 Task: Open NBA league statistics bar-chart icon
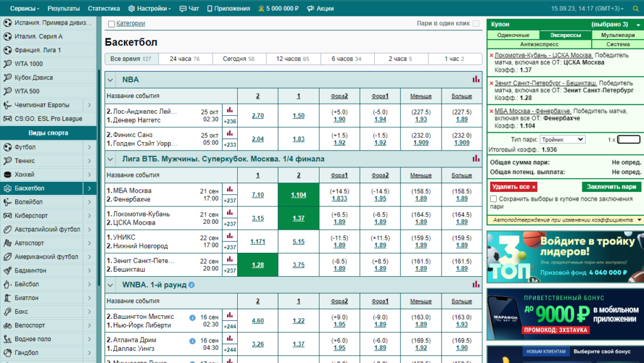pos(475,79)
